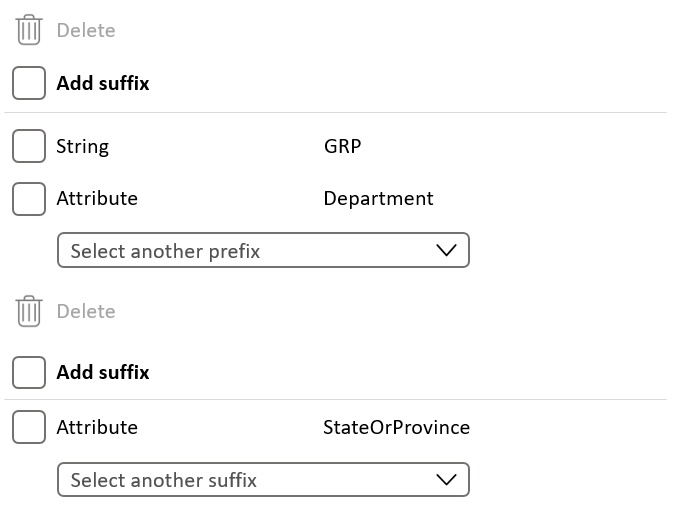
Task: Open the Select another suffix dropdown
Action: [263, 480]
